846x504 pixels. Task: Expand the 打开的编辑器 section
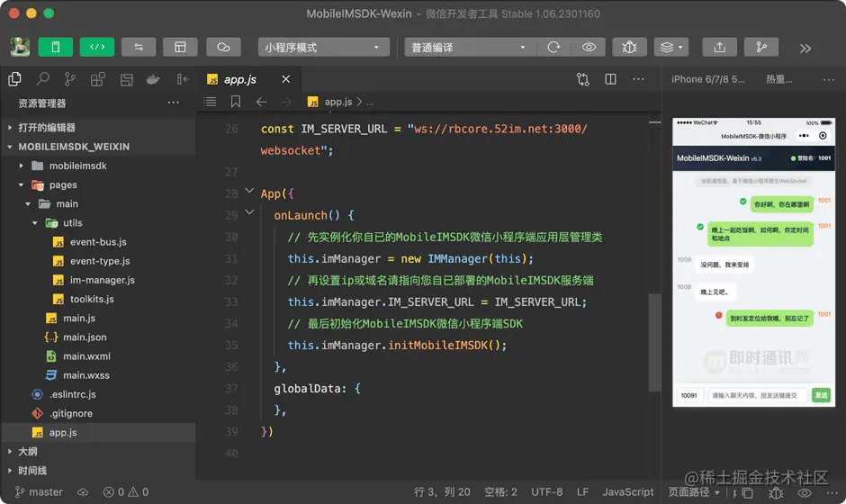point(99,127)
